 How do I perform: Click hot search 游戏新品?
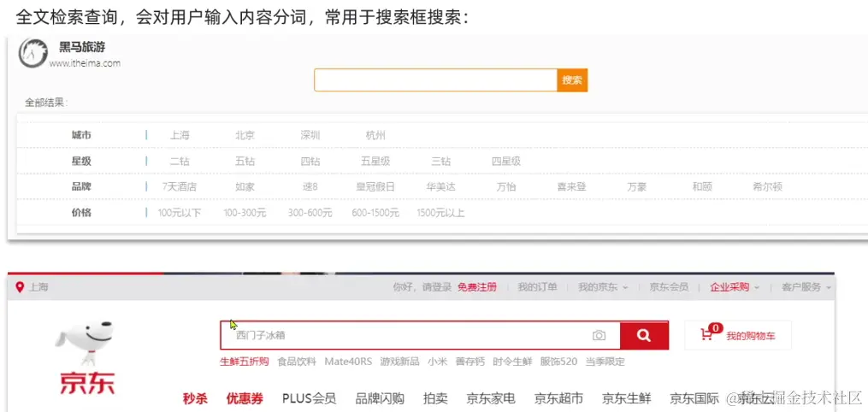pyautogui.click(x=399, y=362)
